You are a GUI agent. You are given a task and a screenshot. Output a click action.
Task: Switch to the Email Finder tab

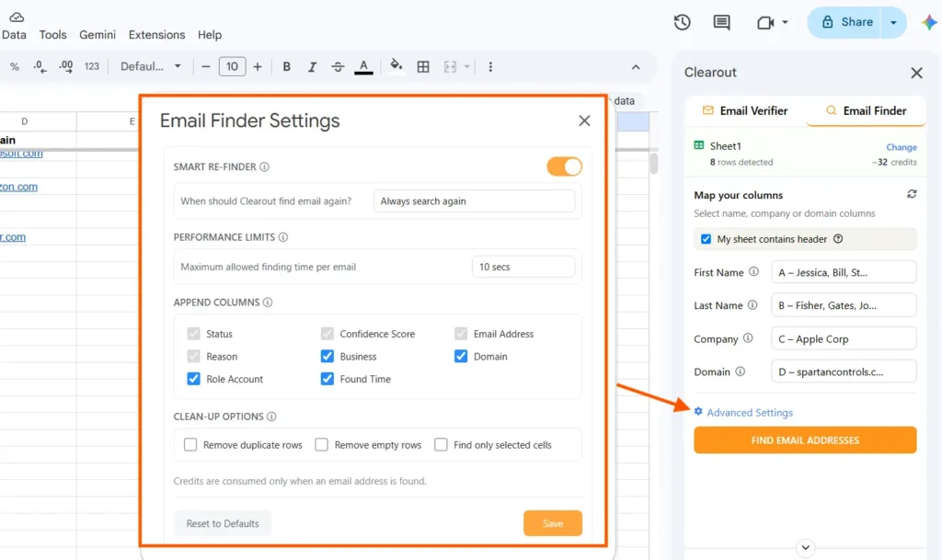coord(866,110)
